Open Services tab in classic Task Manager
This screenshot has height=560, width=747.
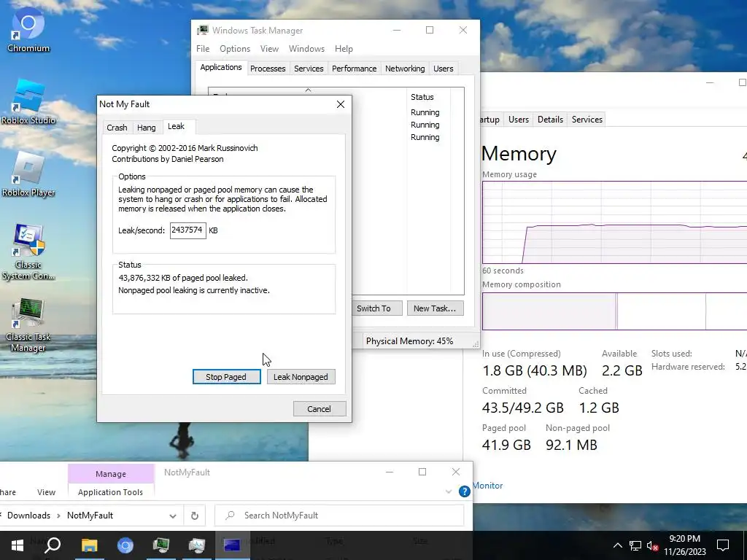click(309, 69)
